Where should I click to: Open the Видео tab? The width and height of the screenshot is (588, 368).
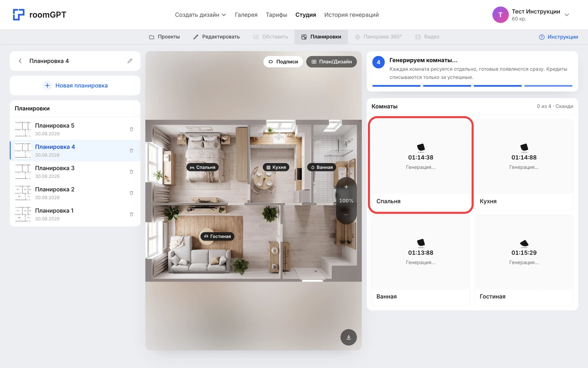pyautogui.click(x=427, y=37)
